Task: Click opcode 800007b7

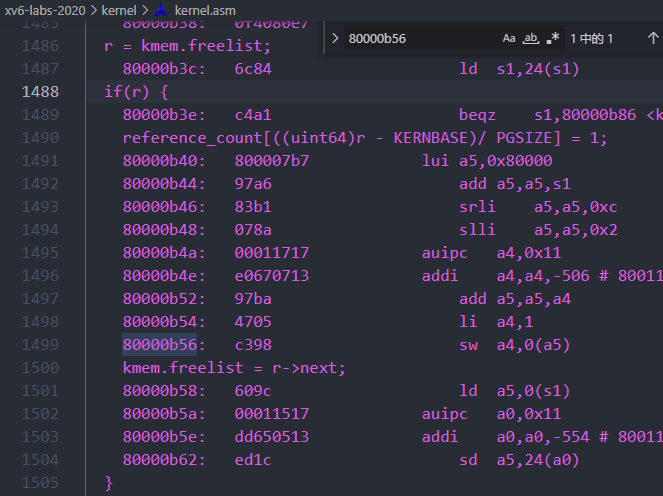Action: [272, 161]
